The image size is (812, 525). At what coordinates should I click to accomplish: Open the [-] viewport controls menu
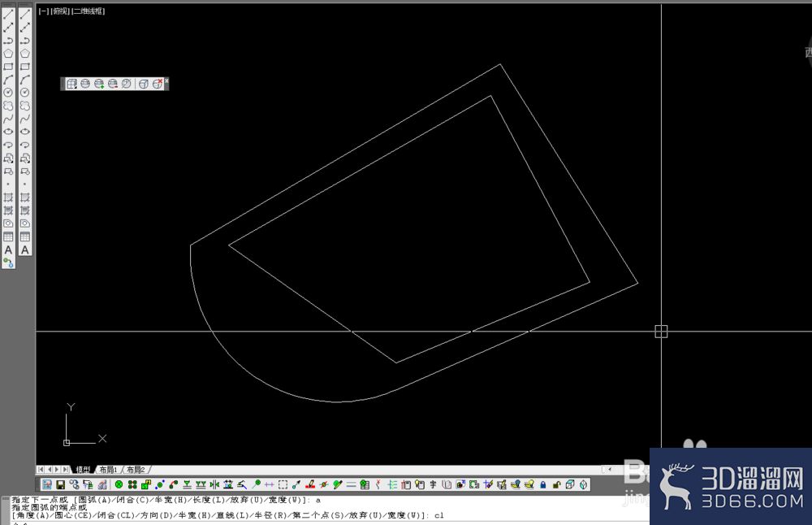tap(44, 11)
